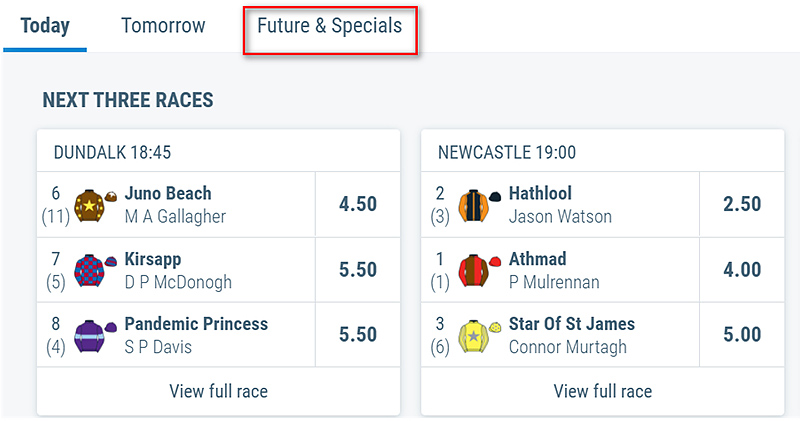Add Hathlool at 2.50 to betslip
The image size is (800, 421).
pyautogui.click(x=741, y=204)
